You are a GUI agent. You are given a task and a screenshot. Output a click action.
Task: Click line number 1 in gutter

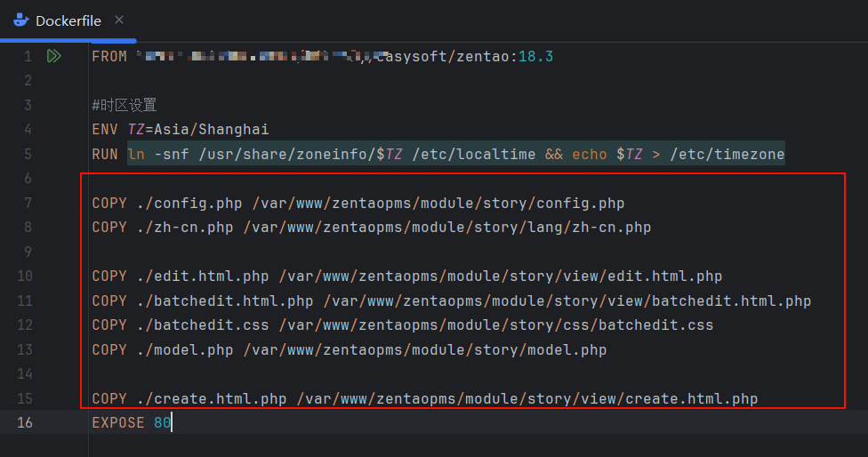point(28,56)
